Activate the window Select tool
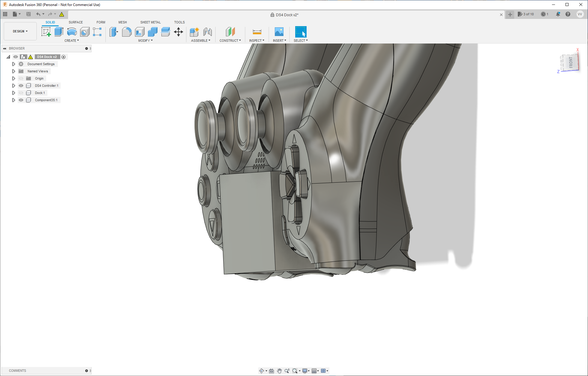Viewport: 588px width, 376px height. point(301,32)
